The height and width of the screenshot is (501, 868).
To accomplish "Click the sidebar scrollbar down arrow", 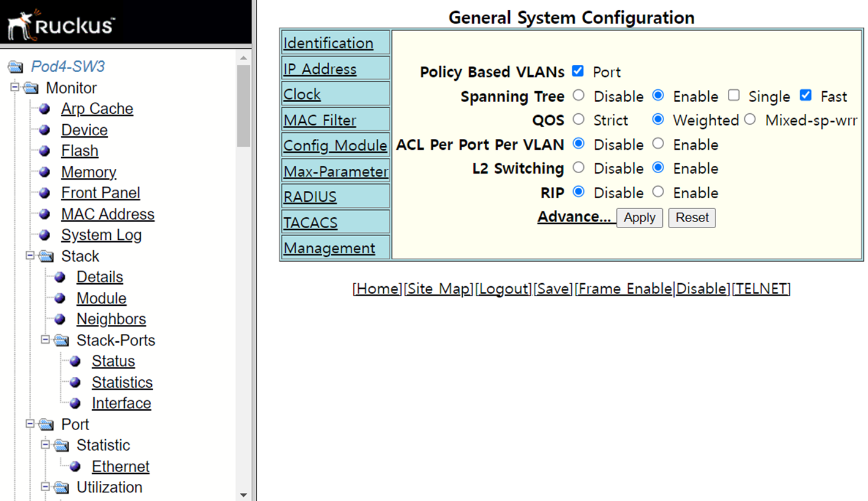I will coord(243,494).
